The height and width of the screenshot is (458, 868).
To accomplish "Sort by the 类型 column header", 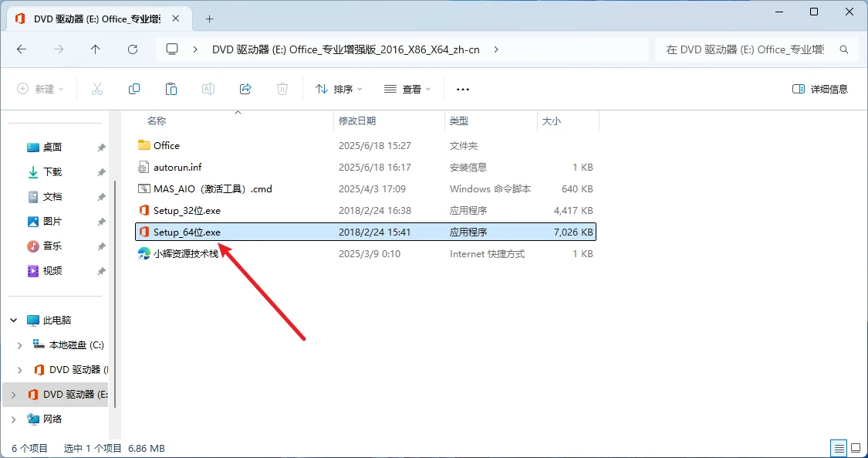I will 459,120.
